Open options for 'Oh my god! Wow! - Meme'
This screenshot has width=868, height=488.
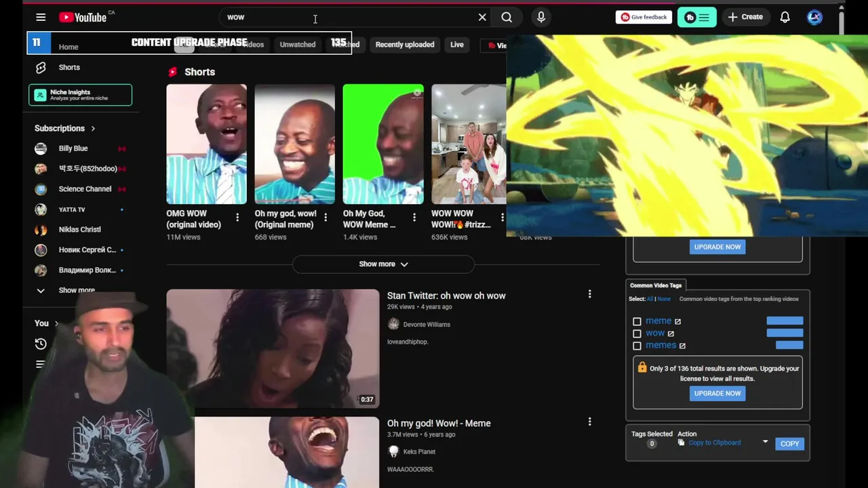(589, 422)
